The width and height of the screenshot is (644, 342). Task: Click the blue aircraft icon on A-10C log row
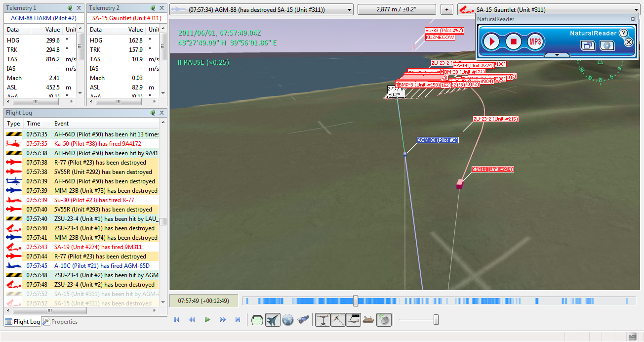coord(13,266)
